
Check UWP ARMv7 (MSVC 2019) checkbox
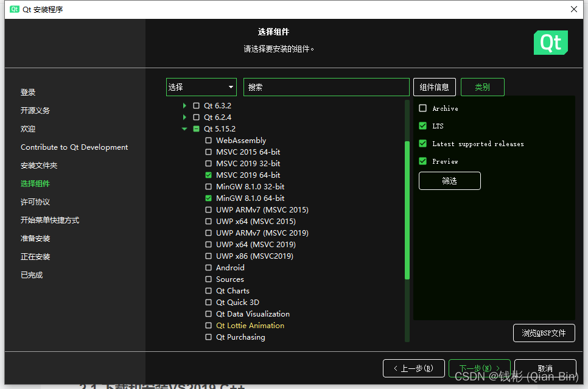[209, 233]
